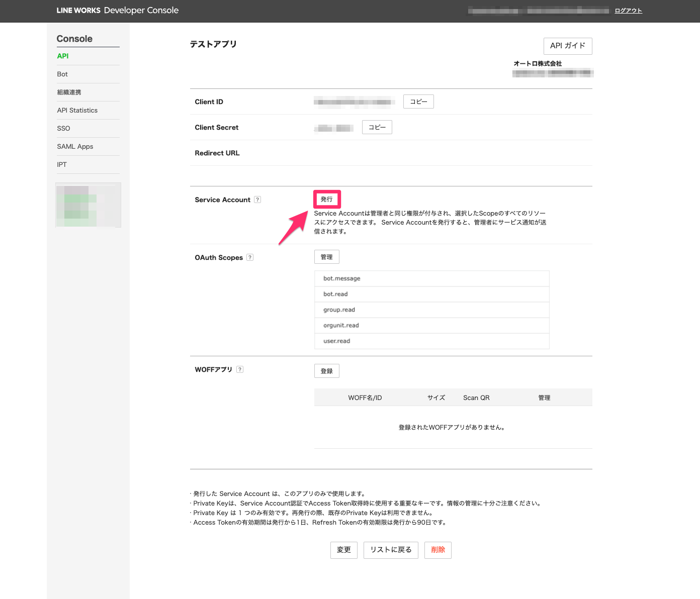Open SAML Apps in the sidebar
Image resolution: width=700 pixels, height=599 pixels.
[x=75, y=146]
